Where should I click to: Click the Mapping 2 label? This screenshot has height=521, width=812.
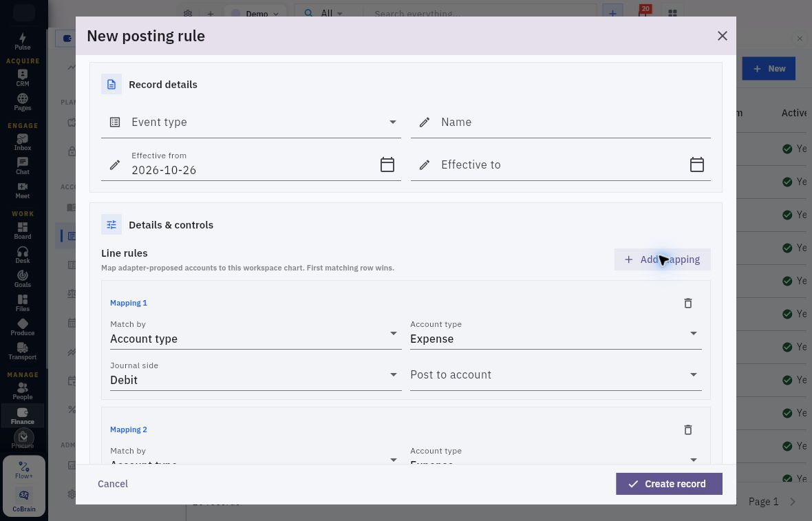(129, 429)
